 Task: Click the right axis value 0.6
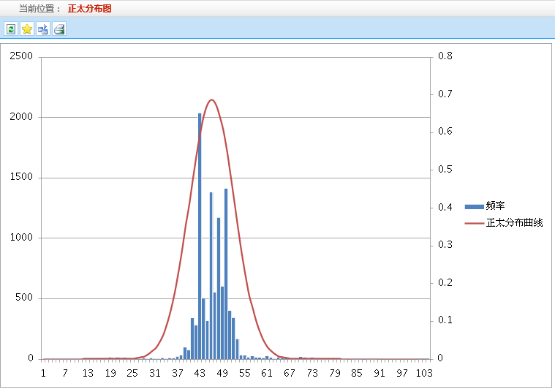[445, 132]
